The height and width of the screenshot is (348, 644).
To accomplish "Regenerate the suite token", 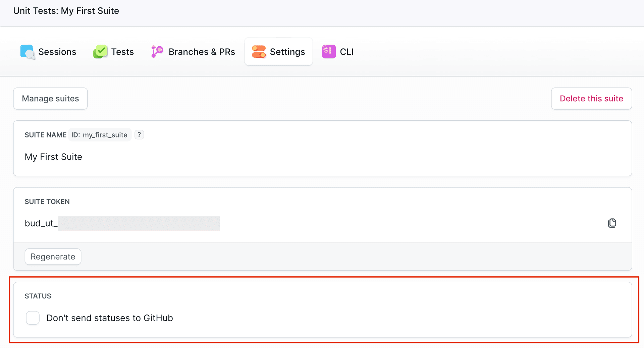I will tap(53, 256).
